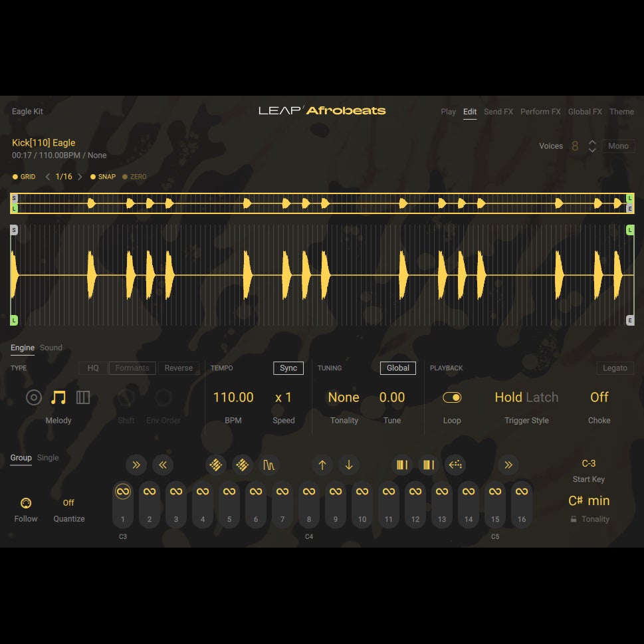Select key pad 11 loop icon
644x644 pixels.
389,491
